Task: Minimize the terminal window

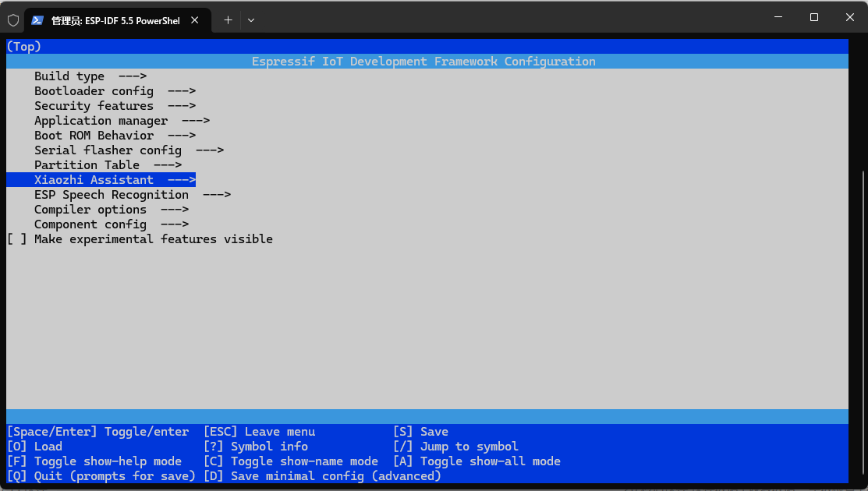Action: click(x=778, y=17)
